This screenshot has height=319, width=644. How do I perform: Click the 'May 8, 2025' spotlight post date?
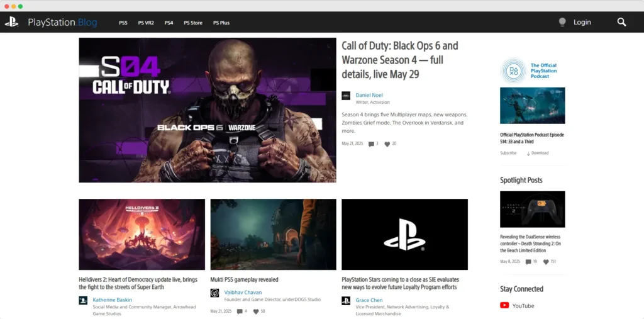pyautogui.click(x=510, y=262)
